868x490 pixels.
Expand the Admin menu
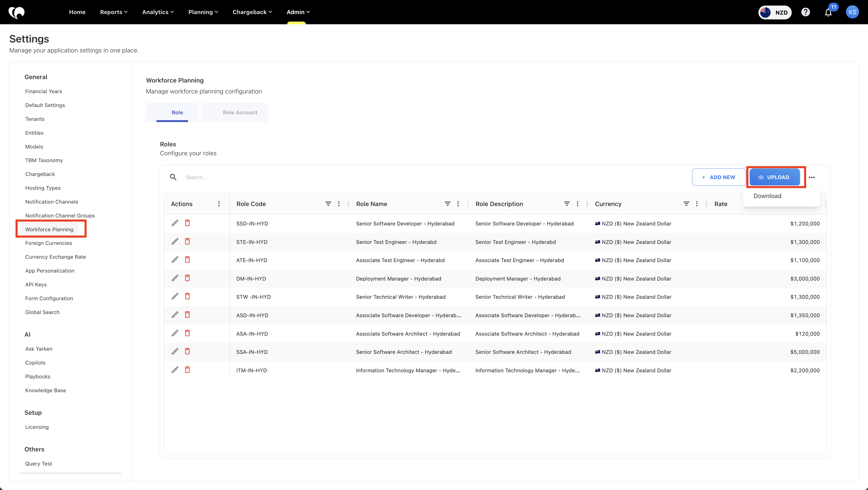[298, 12]
